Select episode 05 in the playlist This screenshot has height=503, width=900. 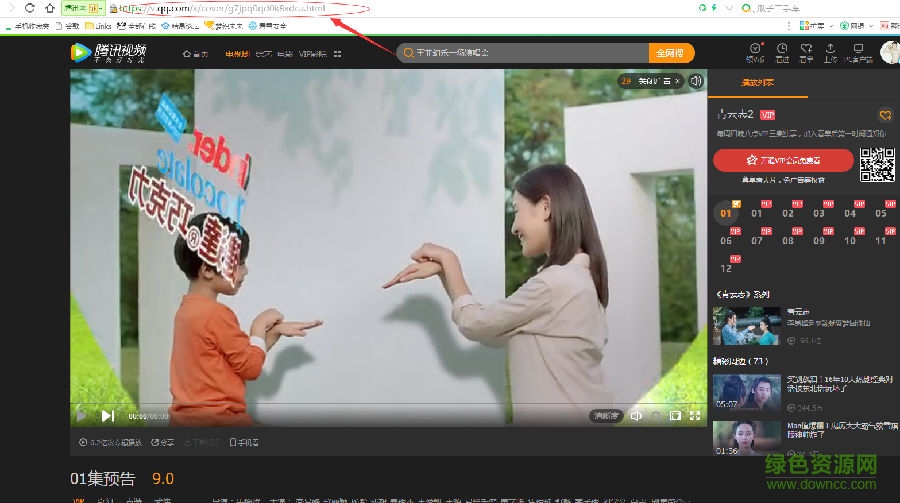[x=880, y=213]
